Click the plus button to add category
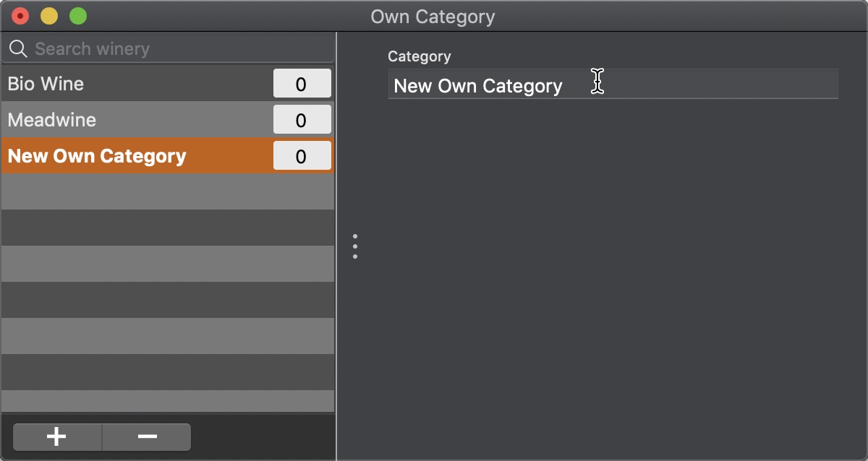The height and width of the screenshot is (461, 868). [x=57, y=437]
